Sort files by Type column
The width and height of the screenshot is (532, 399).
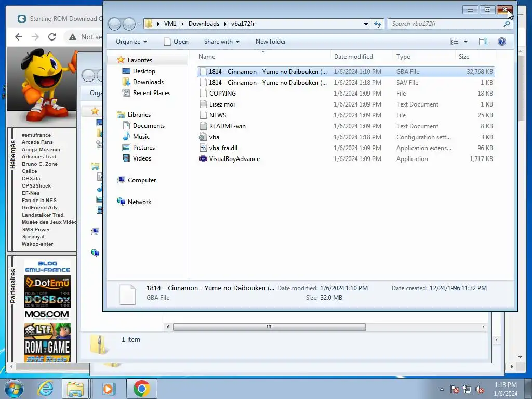[424, 57]
